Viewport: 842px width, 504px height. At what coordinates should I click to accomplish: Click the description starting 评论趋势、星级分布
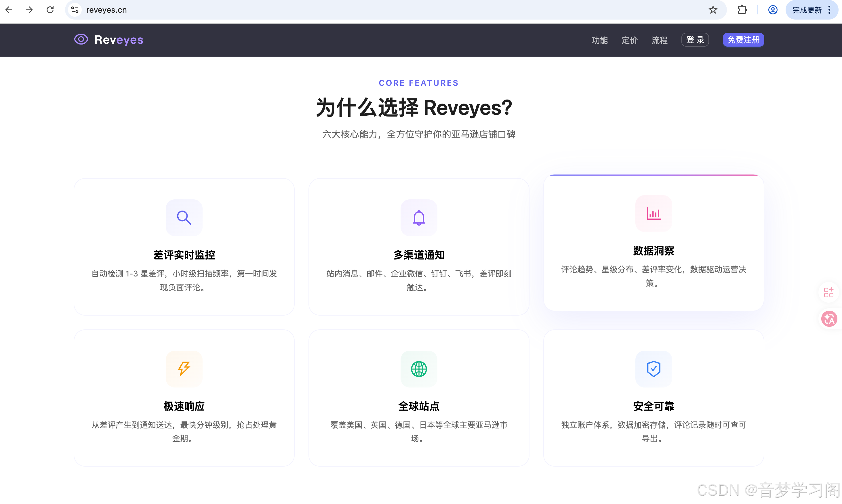(x=654, y=276)
